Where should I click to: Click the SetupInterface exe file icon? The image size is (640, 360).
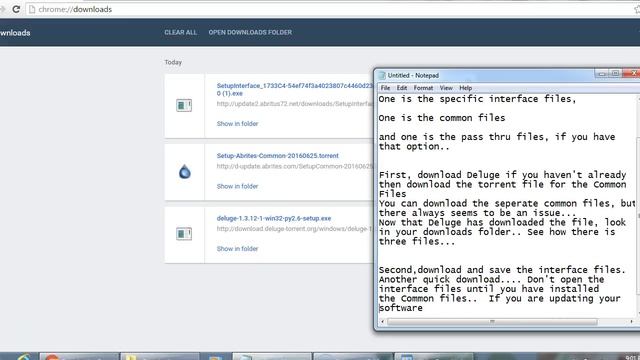click(184, 105)
